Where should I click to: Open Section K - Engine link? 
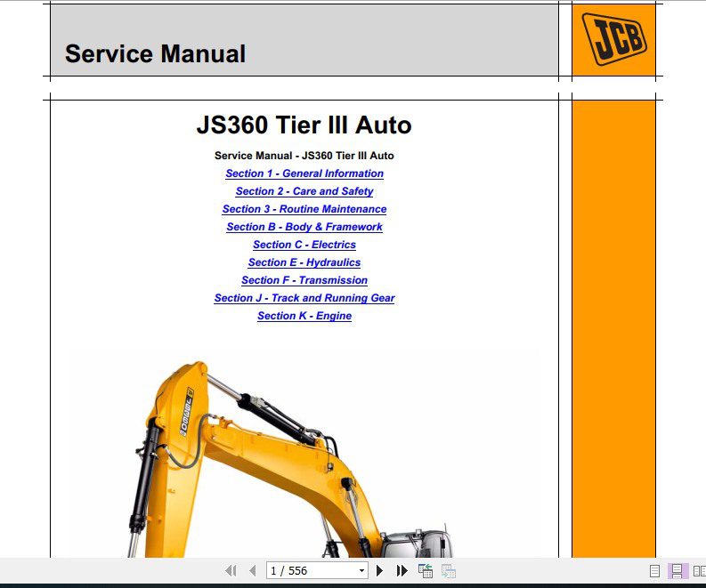[x=304, y=316]
